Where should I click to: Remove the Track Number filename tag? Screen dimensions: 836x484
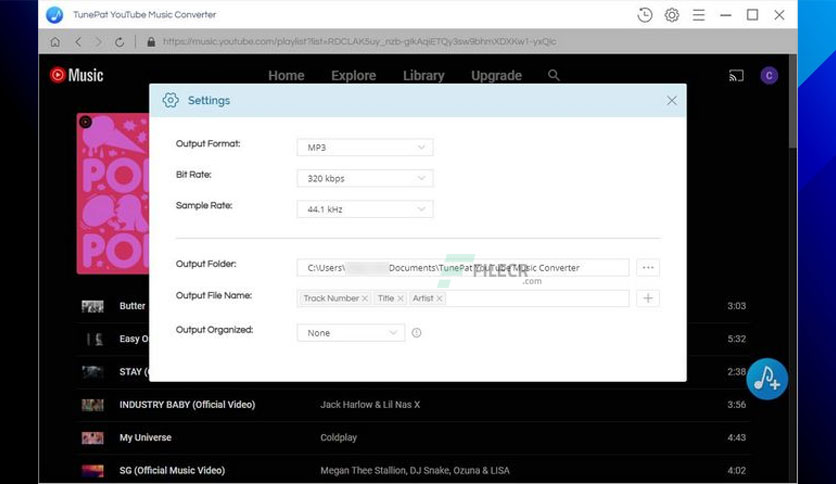click(365, 299)
